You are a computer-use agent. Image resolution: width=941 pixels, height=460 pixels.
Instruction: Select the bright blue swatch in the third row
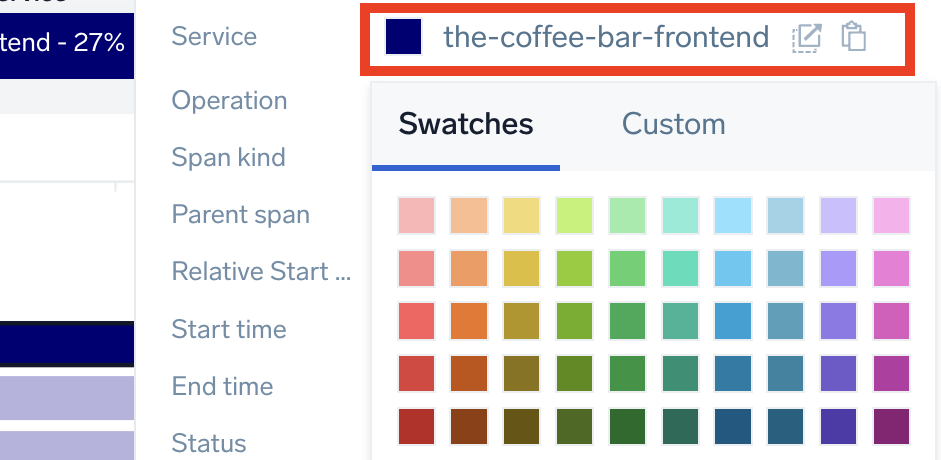(733, 321)
